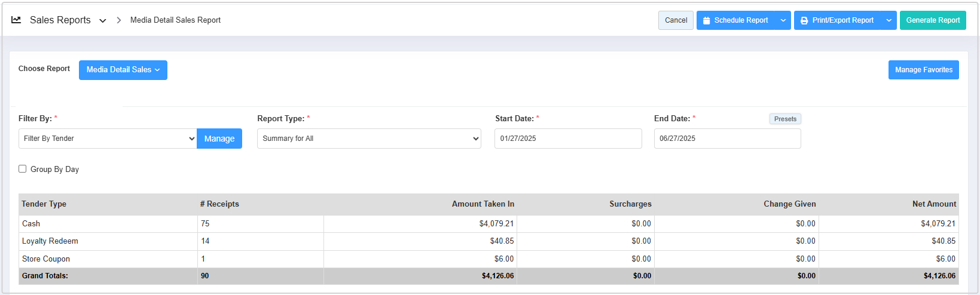Image resolution: width=980 pixels, height=295 pixels.
Task: Click the Media Detail Sales Report breadcrumb
Action: coord(175,20)
